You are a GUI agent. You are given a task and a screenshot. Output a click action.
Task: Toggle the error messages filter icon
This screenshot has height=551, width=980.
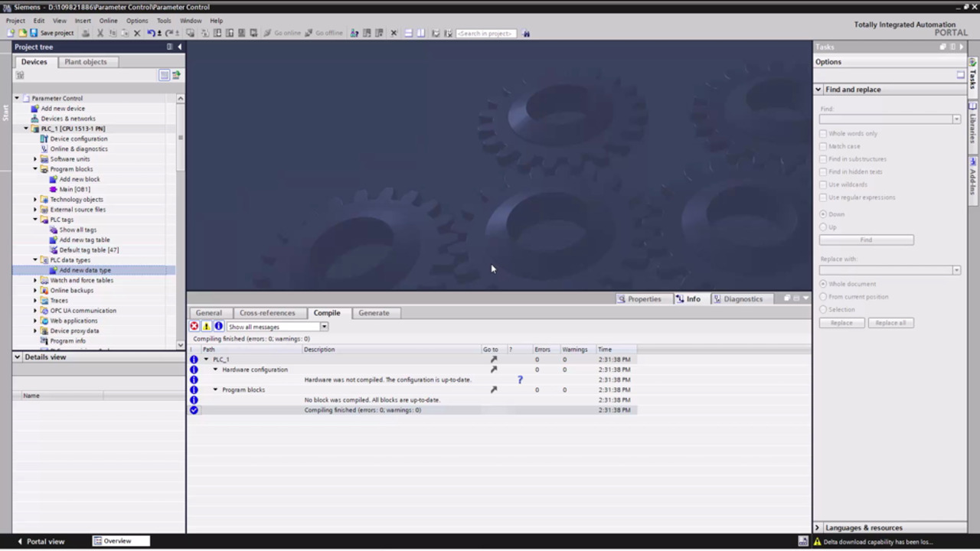point(194,327)
